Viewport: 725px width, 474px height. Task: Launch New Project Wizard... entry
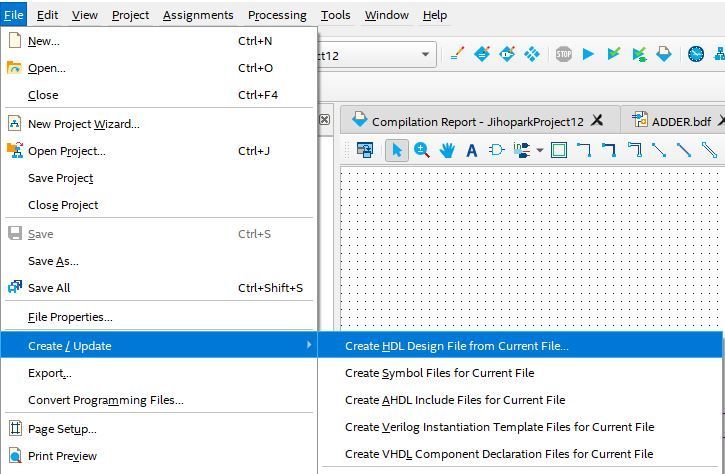159,124
